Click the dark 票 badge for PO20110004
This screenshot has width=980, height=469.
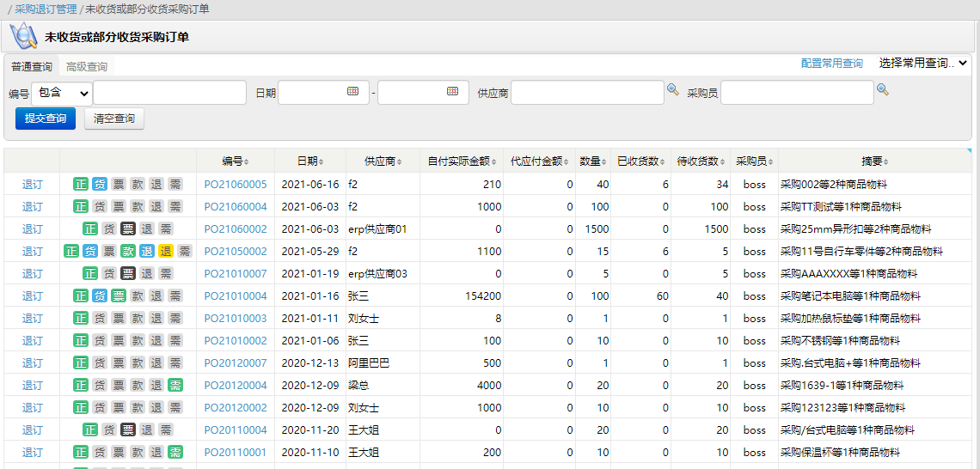[x=128, y=429]
